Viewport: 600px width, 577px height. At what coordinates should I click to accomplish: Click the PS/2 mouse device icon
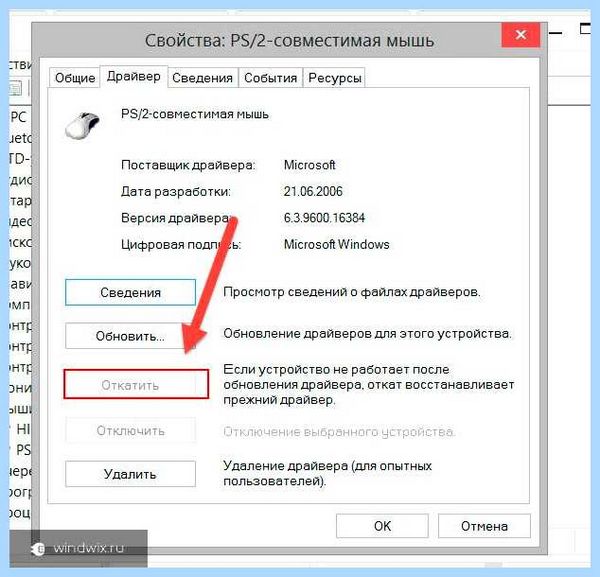tap(82, 125)
